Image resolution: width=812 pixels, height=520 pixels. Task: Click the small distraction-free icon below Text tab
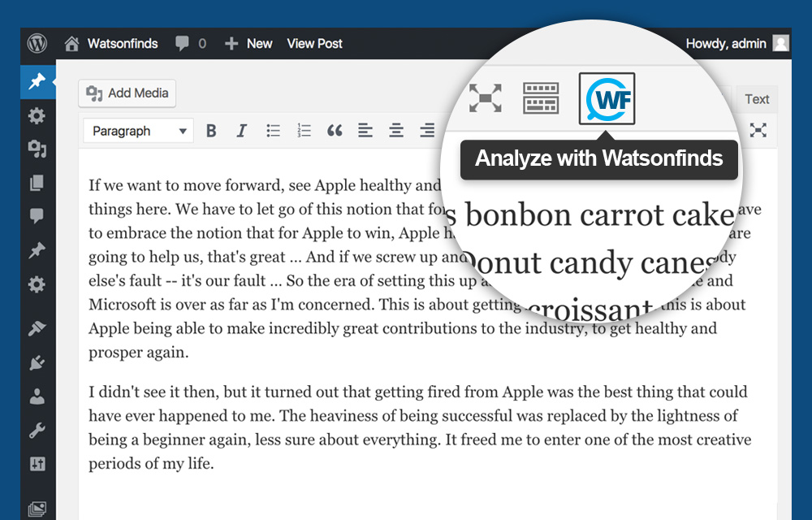[758, 130]
